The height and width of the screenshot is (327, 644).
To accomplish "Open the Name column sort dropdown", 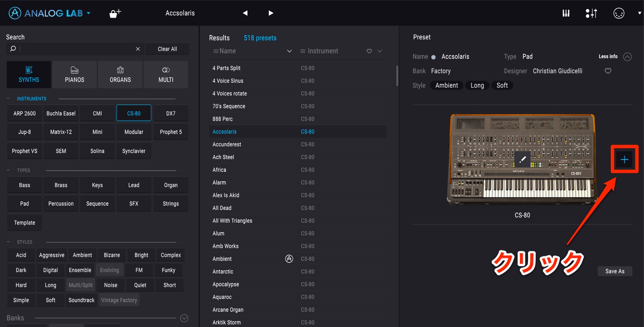I will 289,51.
